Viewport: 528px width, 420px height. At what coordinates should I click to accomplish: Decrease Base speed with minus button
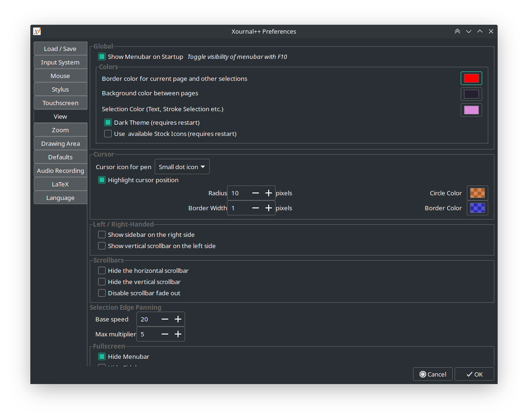pos(164,319)
